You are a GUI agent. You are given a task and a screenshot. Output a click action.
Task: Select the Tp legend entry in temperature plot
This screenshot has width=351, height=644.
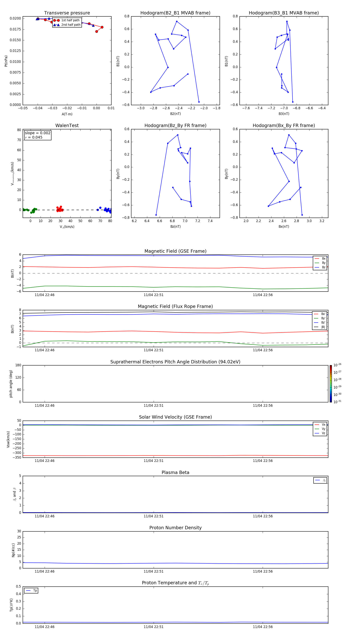pyautogui.click(x=31, y=591)
